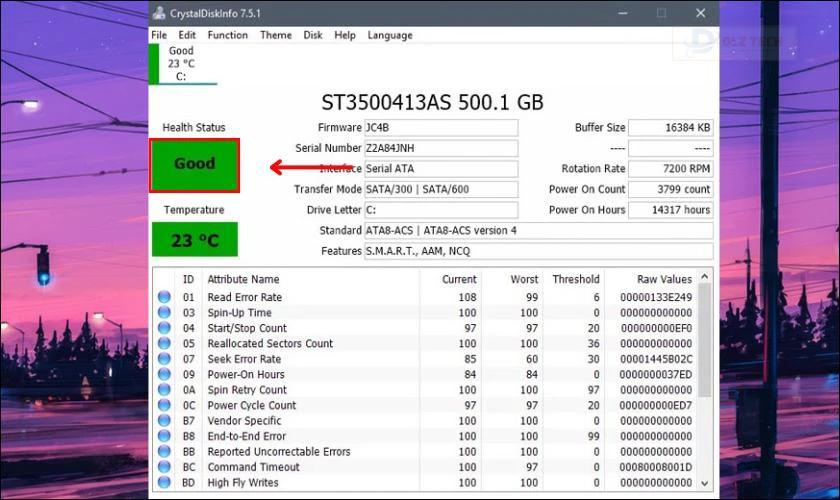Click raw value 00000133E249
This screenshot has width=840, height=500.
coord(656,297)
